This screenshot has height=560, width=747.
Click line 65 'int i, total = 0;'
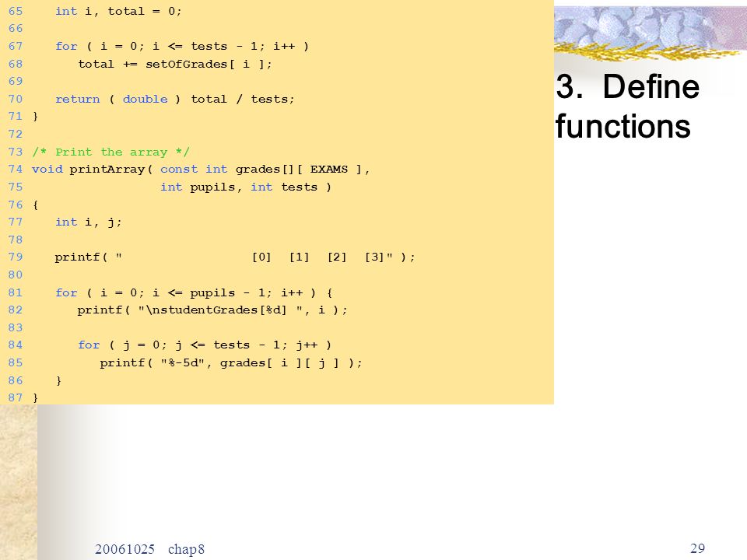tap(118, 12)
